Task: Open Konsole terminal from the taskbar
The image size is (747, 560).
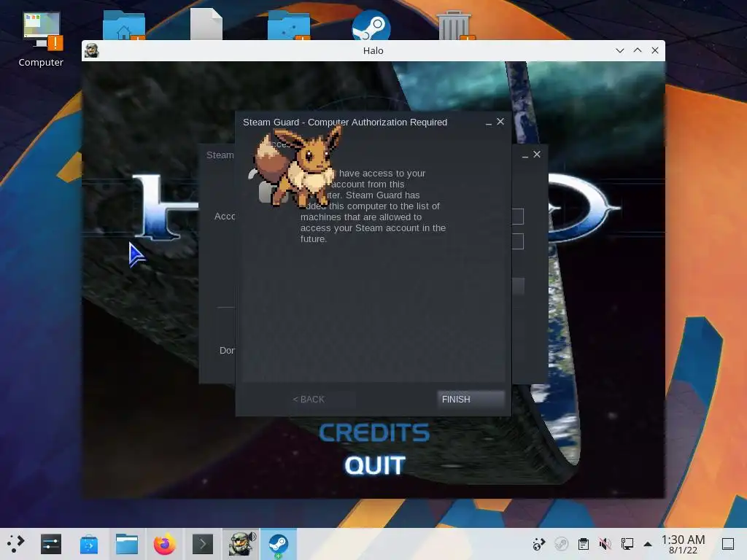Action: pyautogui.click(x=203, y=544)
